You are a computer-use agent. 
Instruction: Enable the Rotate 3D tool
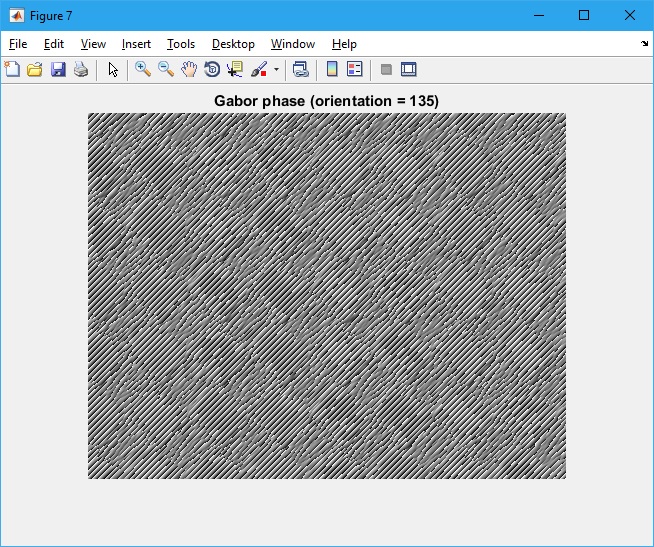212,69
